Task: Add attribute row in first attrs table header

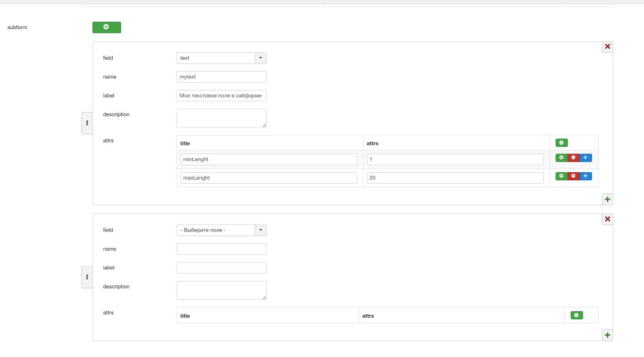Action: coord(561,143)
